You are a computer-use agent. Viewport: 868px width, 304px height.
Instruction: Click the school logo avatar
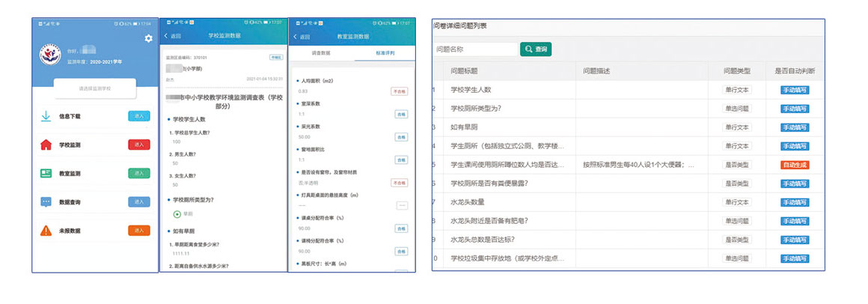51,55
